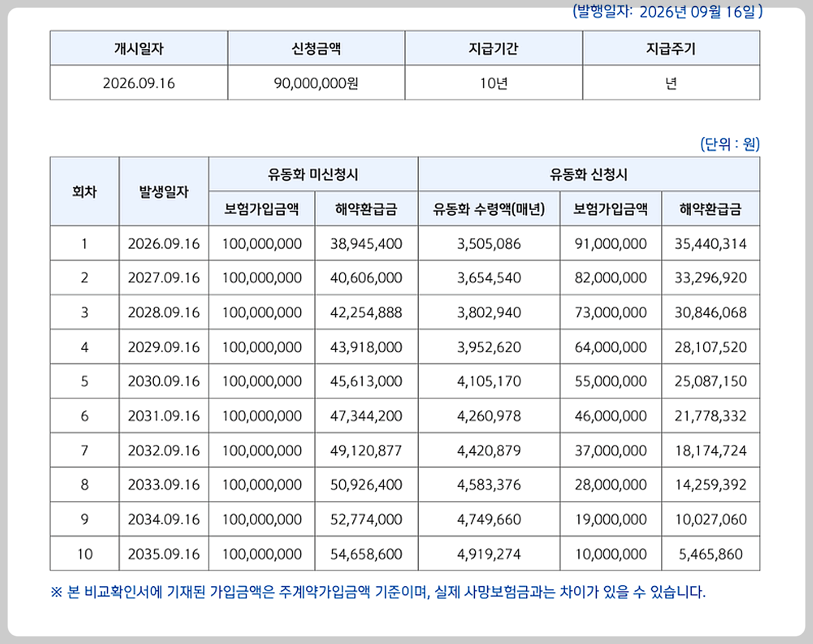Click the (단위 : 원) unit label

[730, 144]
